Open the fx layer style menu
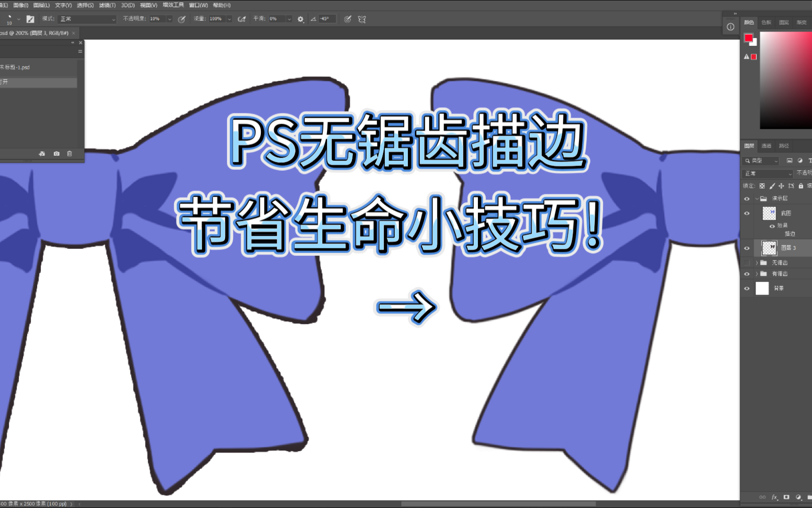This screenshot has height=508, width=812. pos(774,497)
